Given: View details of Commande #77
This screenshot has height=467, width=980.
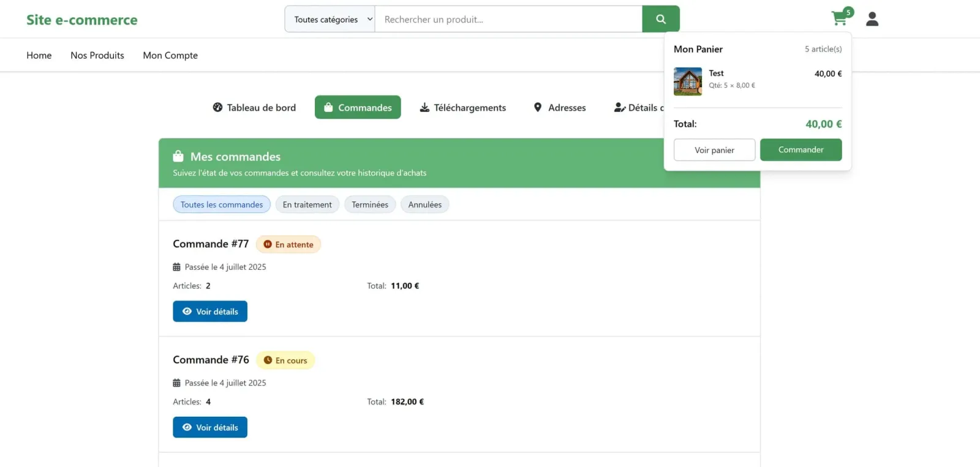Looking at the screenshot, I should (210, 311).
